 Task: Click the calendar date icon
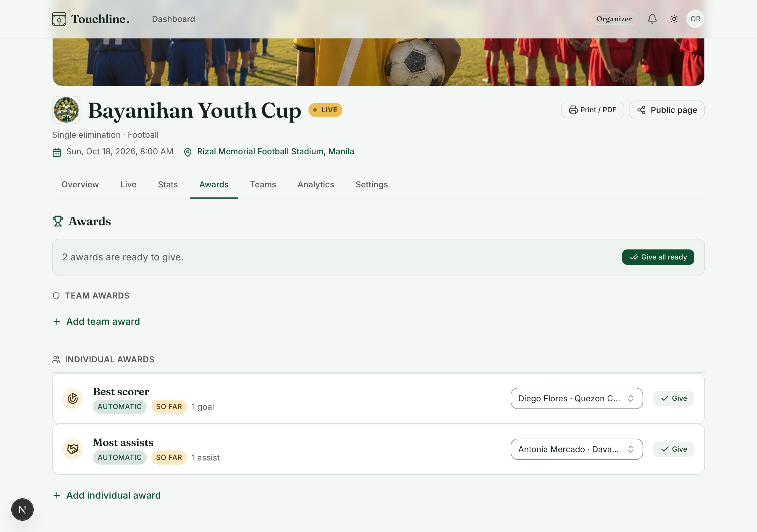click(57, 152)
